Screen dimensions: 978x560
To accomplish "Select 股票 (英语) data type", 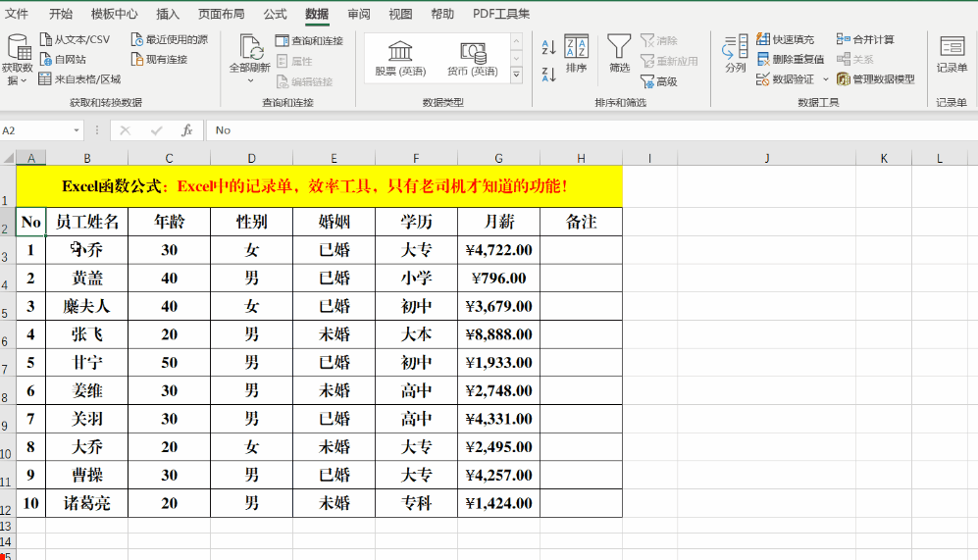I will tap(400, 59).
